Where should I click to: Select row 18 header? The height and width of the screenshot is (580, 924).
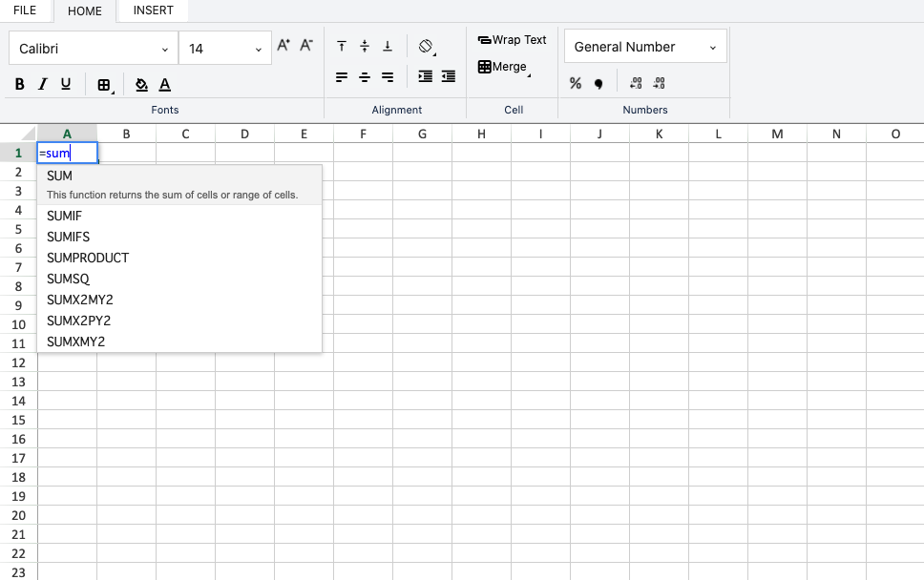(18, 477)
